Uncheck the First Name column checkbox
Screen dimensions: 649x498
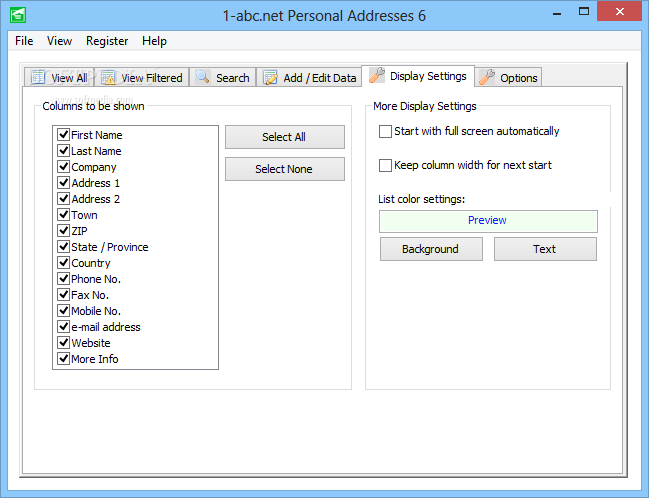(63, 135)
